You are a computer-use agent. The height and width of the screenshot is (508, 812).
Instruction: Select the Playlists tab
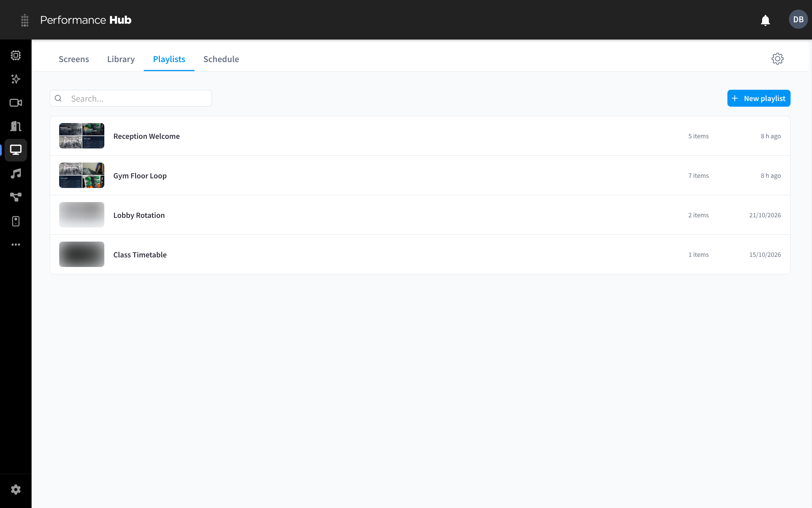click(169, 59)
